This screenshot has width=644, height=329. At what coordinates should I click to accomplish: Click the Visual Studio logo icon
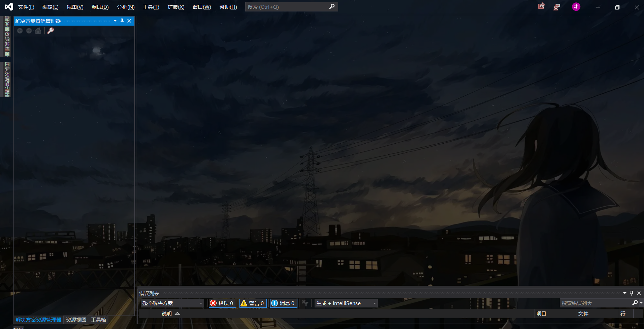[9, 7]
